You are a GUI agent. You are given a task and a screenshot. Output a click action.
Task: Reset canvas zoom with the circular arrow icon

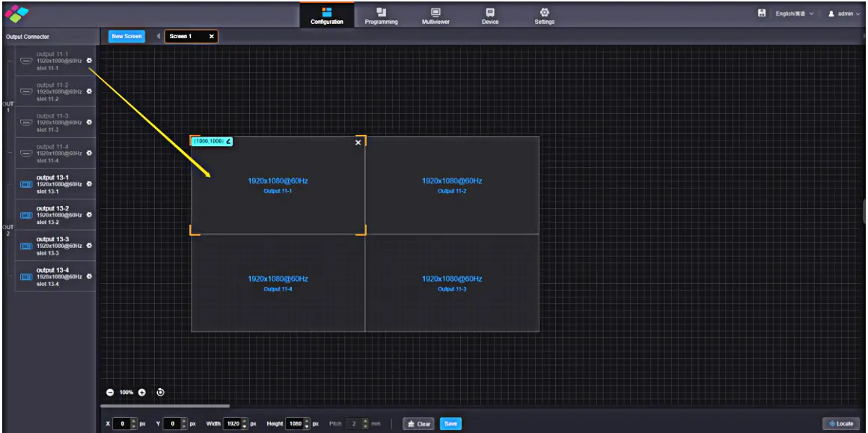[x=160, y=393]
